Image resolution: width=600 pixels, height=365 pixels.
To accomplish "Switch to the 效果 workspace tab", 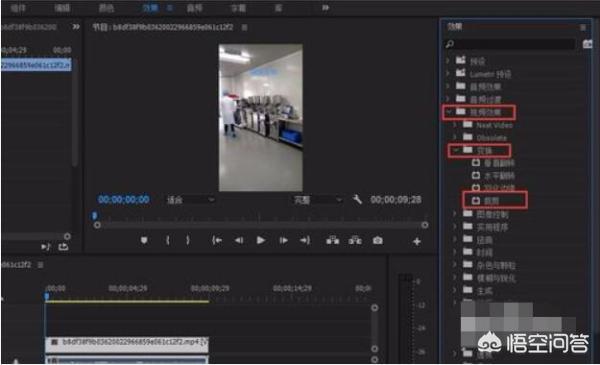I will click(150, 8).
